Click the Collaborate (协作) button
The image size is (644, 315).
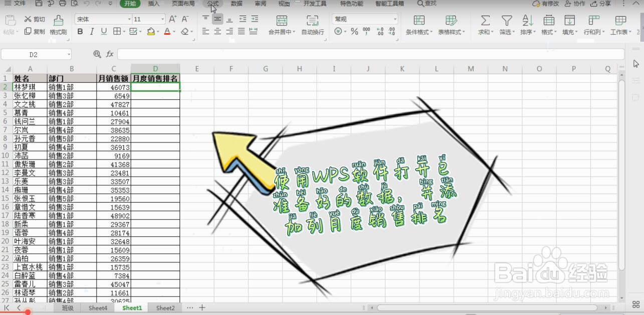(x=575, y=4)
